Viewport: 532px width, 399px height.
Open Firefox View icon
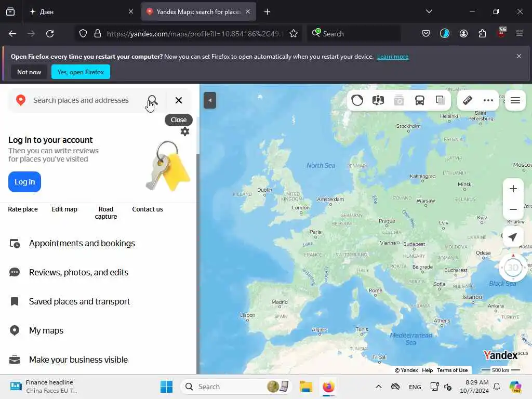pos(10,12)
